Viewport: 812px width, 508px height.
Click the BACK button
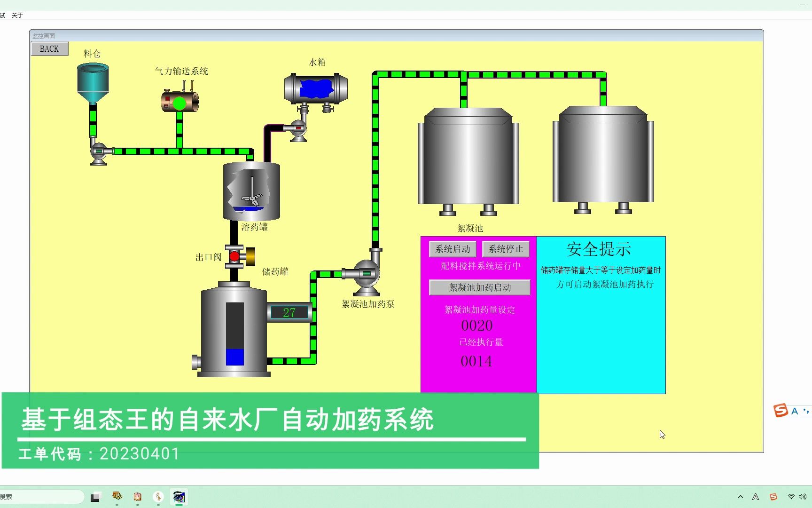point(49,49)
